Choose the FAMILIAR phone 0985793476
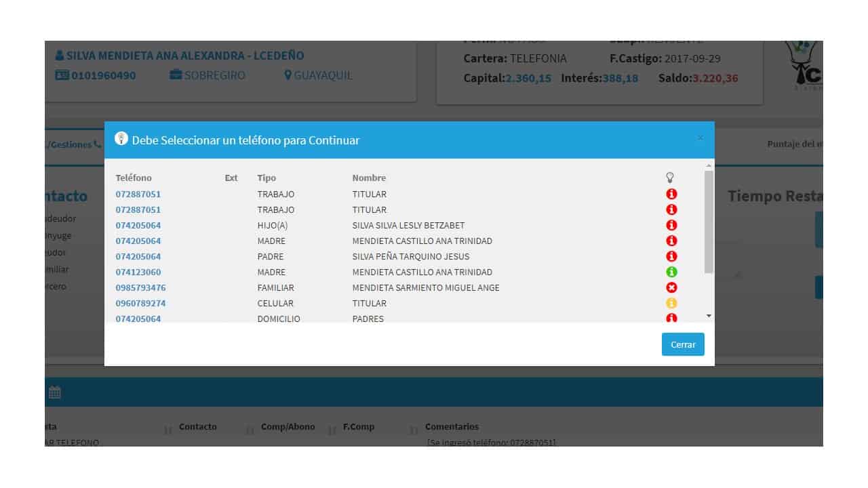Viewport: 868px width, 488px height. 140,287
